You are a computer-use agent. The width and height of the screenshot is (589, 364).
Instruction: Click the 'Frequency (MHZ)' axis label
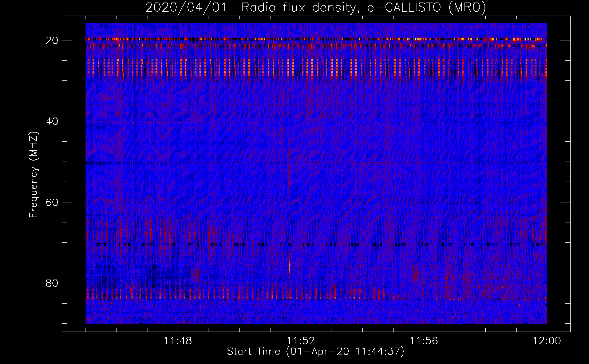(x=33, y=175)
